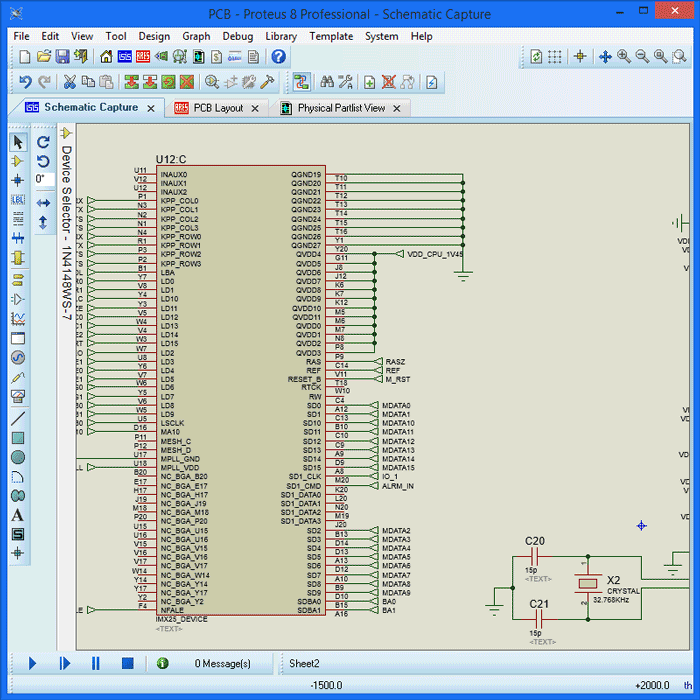The height and width of the screenshot is (700, 700).
Task: Choose the 2D Closed Path tool
Action: pyautogui.click(x=18, y=496)
